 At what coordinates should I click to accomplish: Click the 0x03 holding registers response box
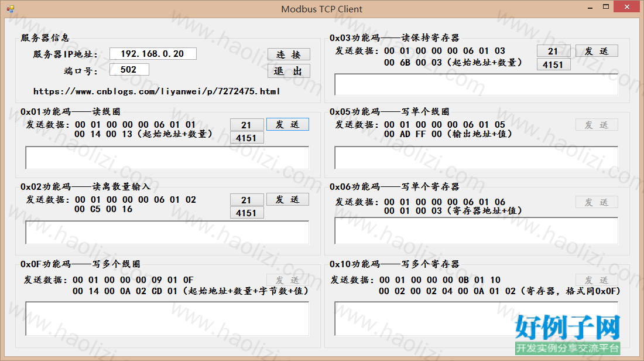point(477,84)
